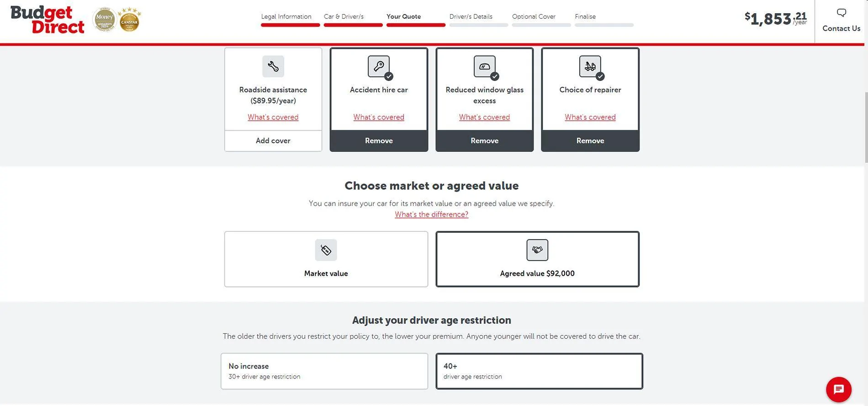Screen dimensions: 868x406
Task: Select Agreed value $92,000 option
Action: 537,259
